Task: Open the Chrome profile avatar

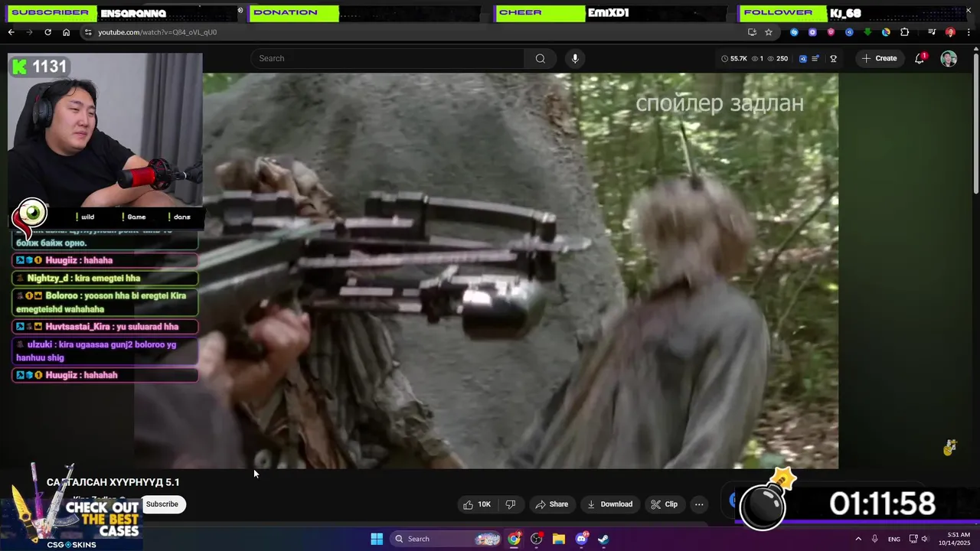Action: tap(950, 32)
